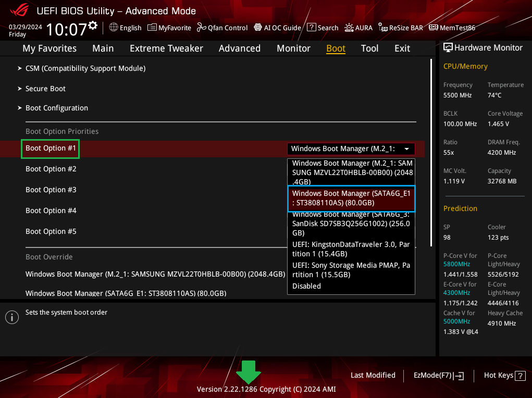Click Boot Option #1 dropdown arrow

pyautogui.click(x=406, y=148)
